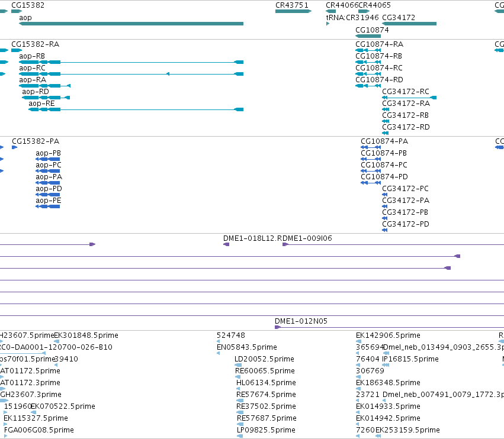504x439 pixels.
Task: Select the EK115327.5prime EST label
Action: pos(36,419)
